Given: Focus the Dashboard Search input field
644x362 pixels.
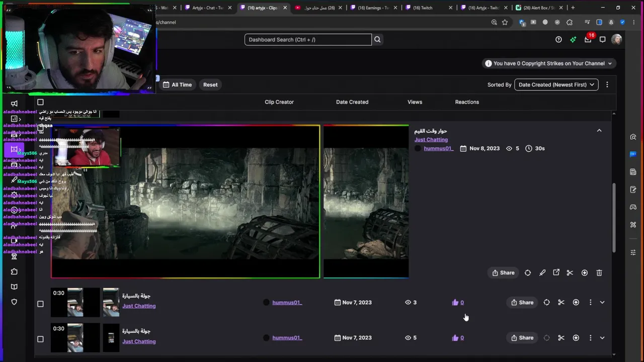Looking at the screenshot, I should [x=308, y=40].
